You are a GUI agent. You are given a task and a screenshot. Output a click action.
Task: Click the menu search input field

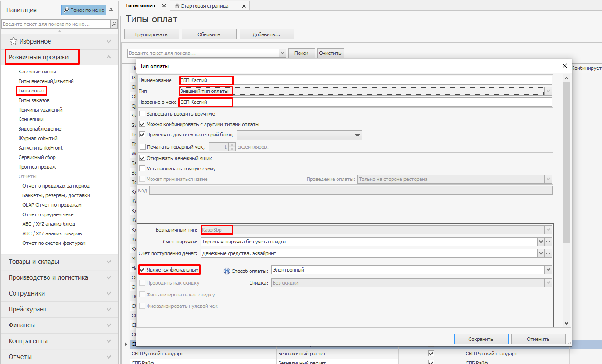(56, 24)
